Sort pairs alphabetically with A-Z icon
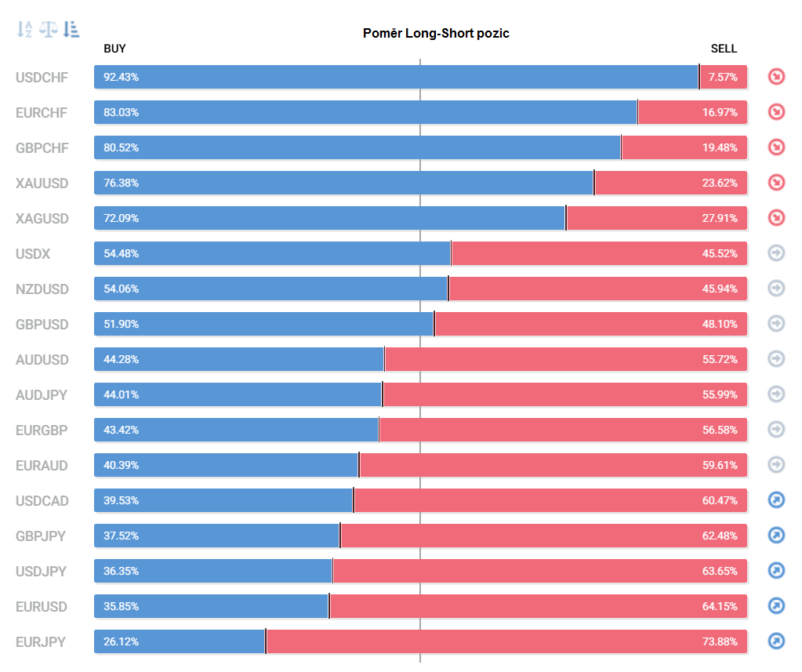The height and width of the screenshot is (672, 802). [25, 30]
